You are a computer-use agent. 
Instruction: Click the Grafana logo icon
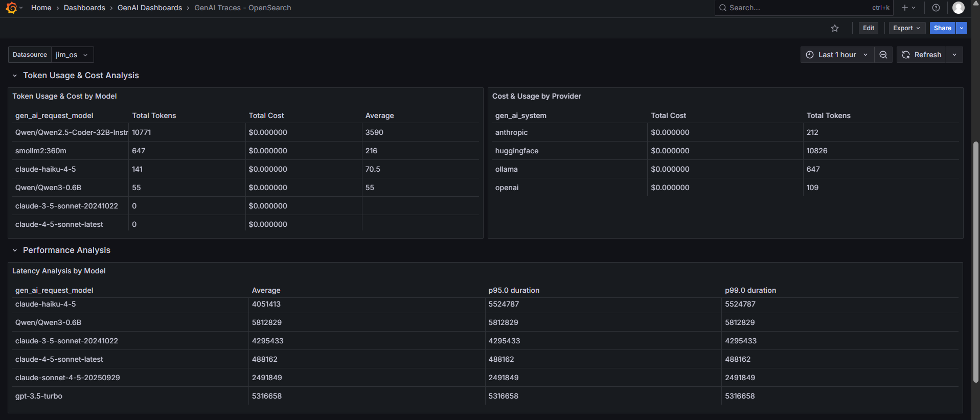click(11, 8)
